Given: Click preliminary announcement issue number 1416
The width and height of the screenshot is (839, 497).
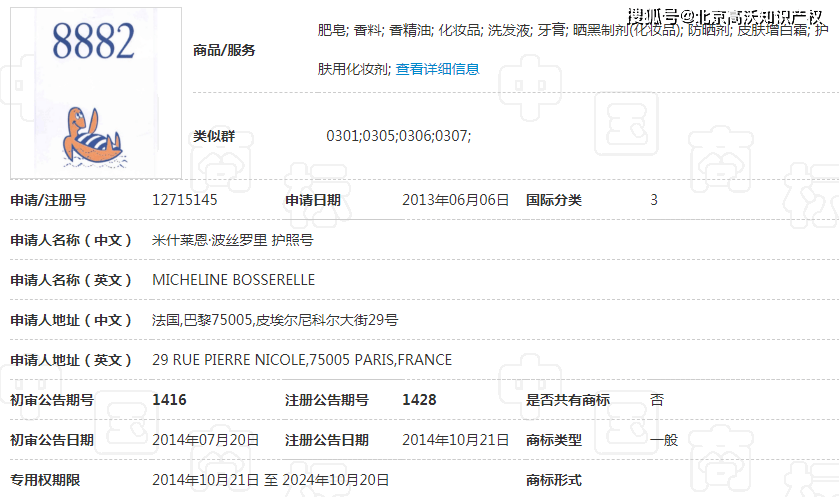Looking at the screenshot, I should pyautogui.click(x=169, y=400).
